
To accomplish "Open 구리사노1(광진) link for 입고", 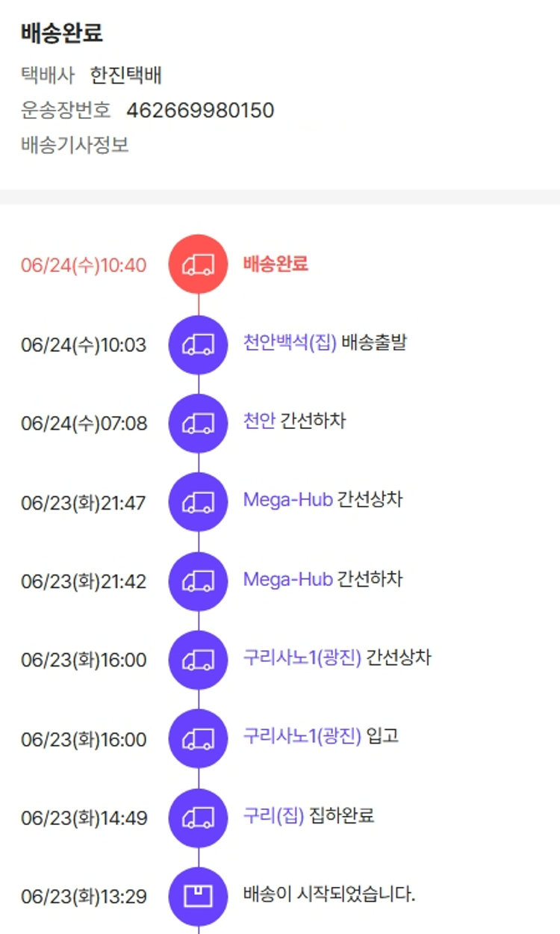I will [302, 737].
